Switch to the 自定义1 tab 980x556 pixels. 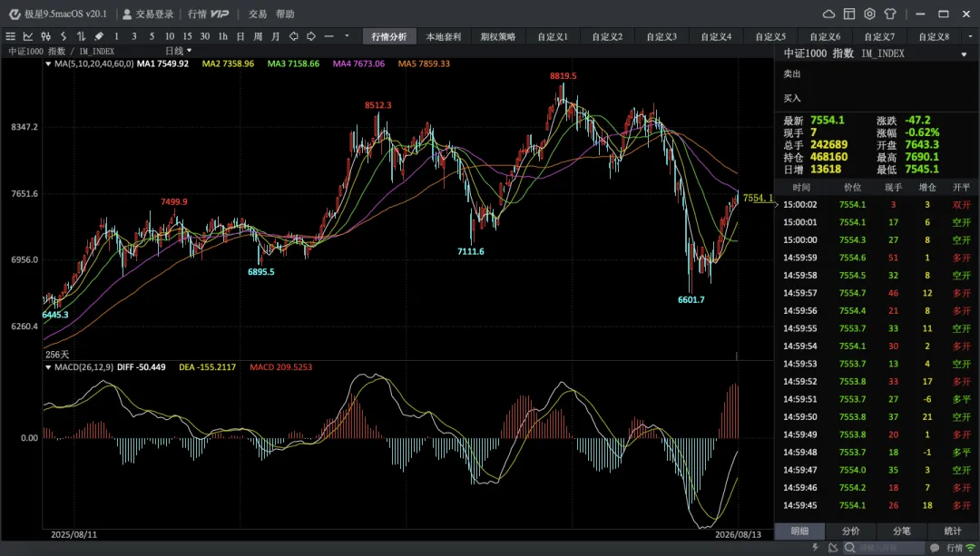(553, 36)
